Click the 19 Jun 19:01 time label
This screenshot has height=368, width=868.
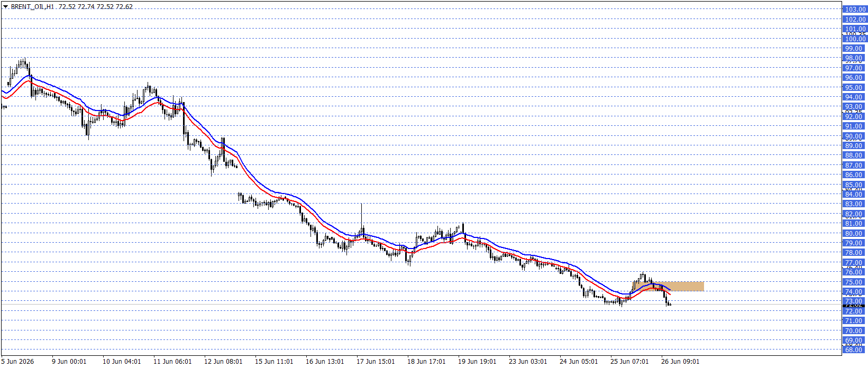477,362
